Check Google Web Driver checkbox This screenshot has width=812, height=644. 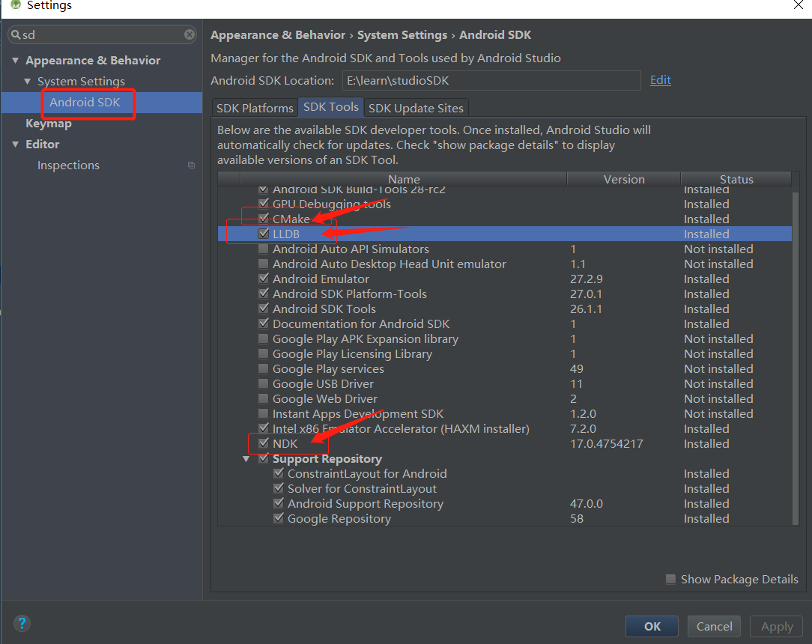[x=264, y=398]
